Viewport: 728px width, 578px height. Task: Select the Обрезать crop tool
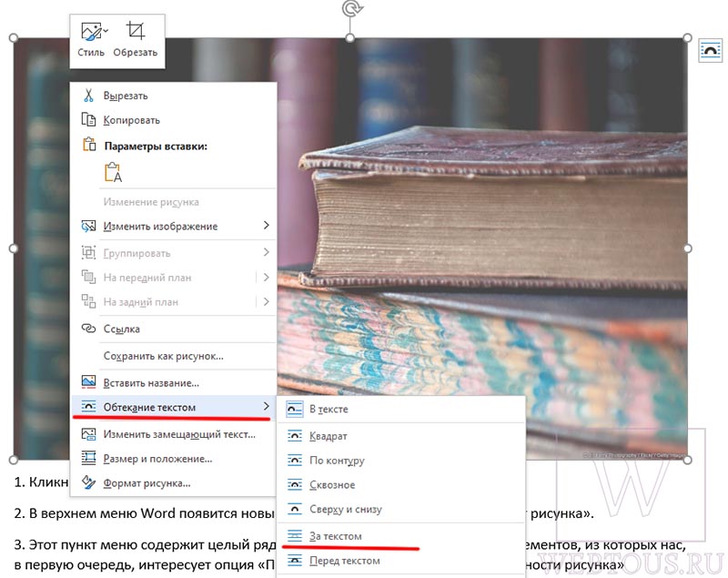[136, 31]
